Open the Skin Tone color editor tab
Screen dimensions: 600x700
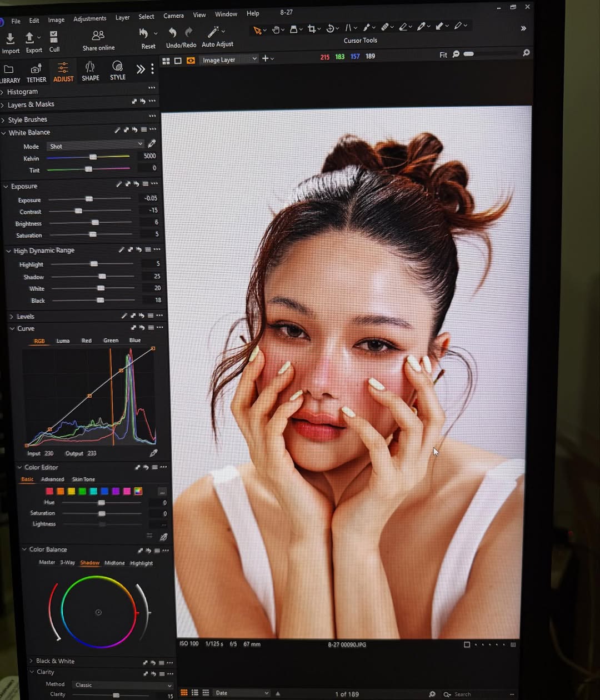pyautogui.click(x=83, y=479)
